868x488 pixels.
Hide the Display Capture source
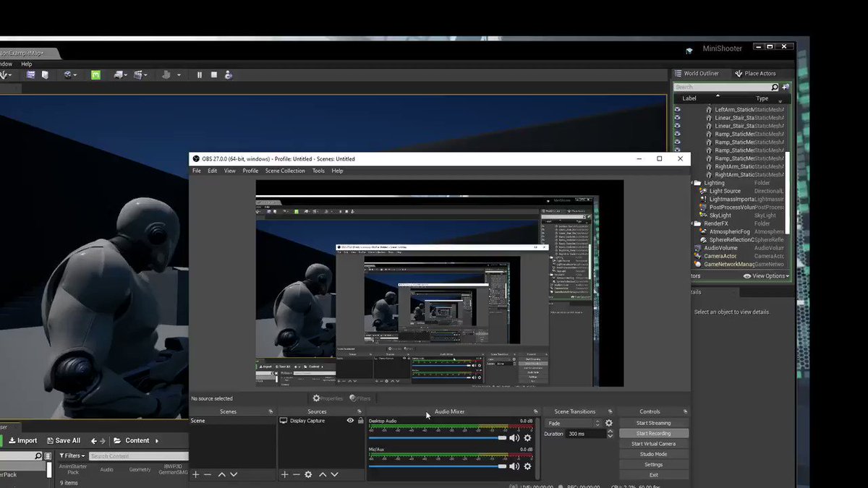point(349,420)
